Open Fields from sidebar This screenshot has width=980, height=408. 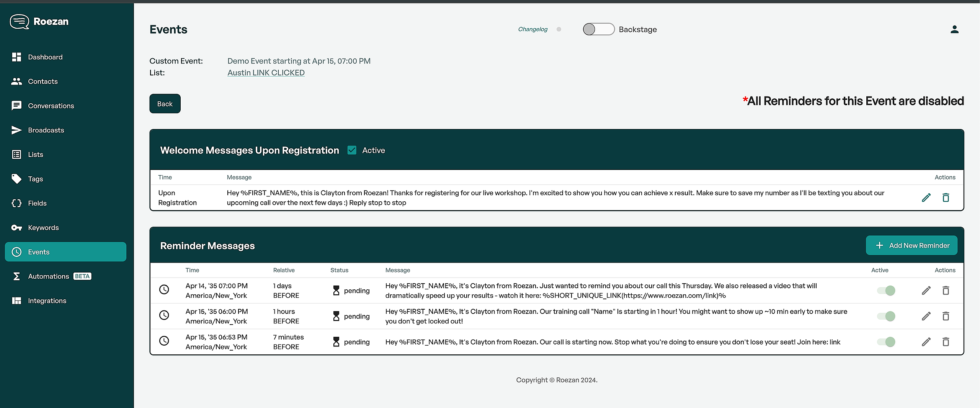pyautogui.click(x=66, y=203)
